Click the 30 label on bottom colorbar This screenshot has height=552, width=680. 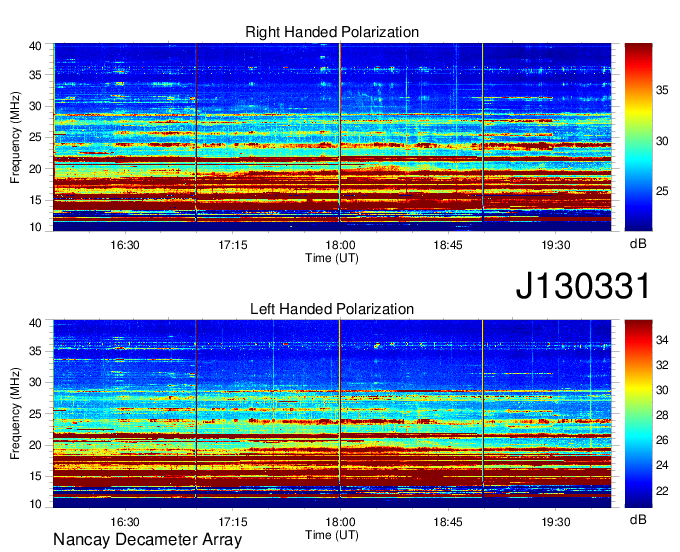662,391
